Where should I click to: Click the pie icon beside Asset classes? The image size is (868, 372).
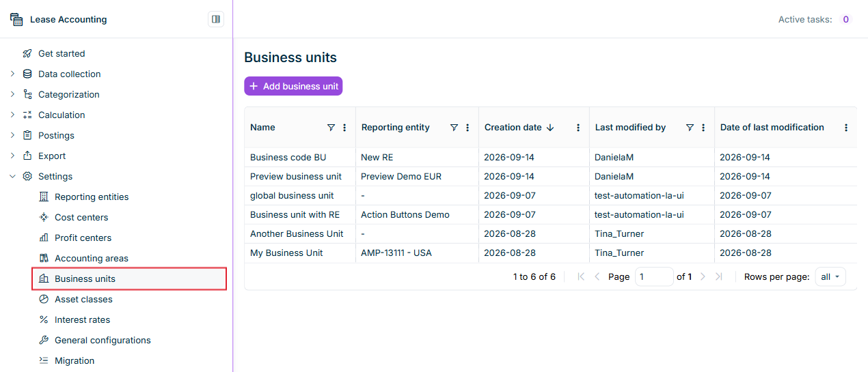click(x=44, y=299)
